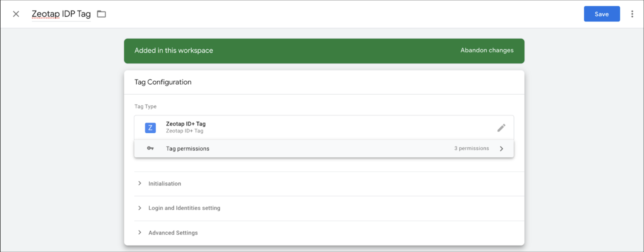Expand the Login and Identities setting chevron
This screenshot has width=644, height=252.
[x=140, y=208]
